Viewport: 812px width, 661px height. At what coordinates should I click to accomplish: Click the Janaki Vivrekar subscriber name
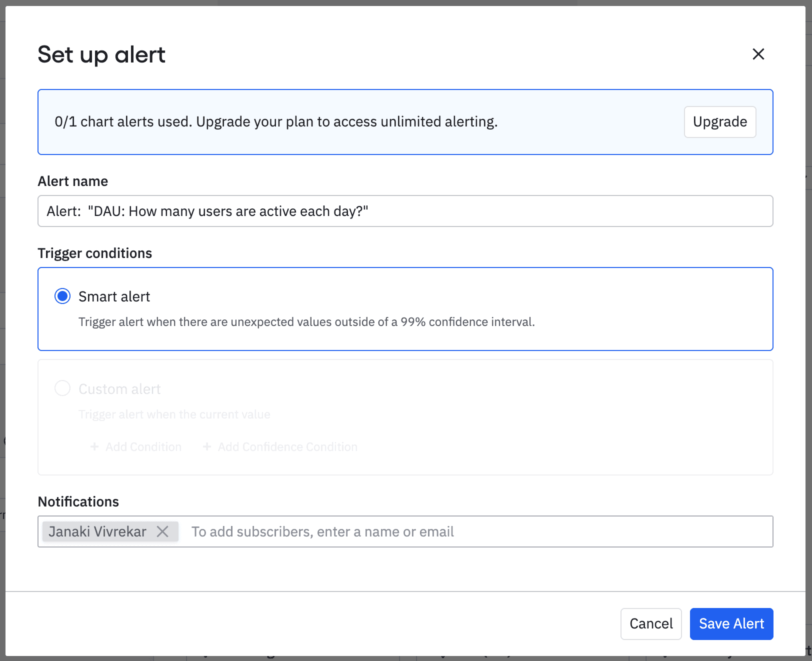tap(97, 531)
